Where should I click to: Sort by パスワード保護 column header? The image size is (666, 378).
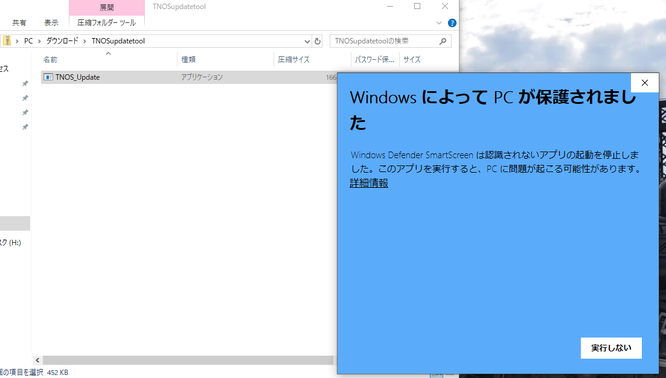pyautogui.click(x=374, y=59)
